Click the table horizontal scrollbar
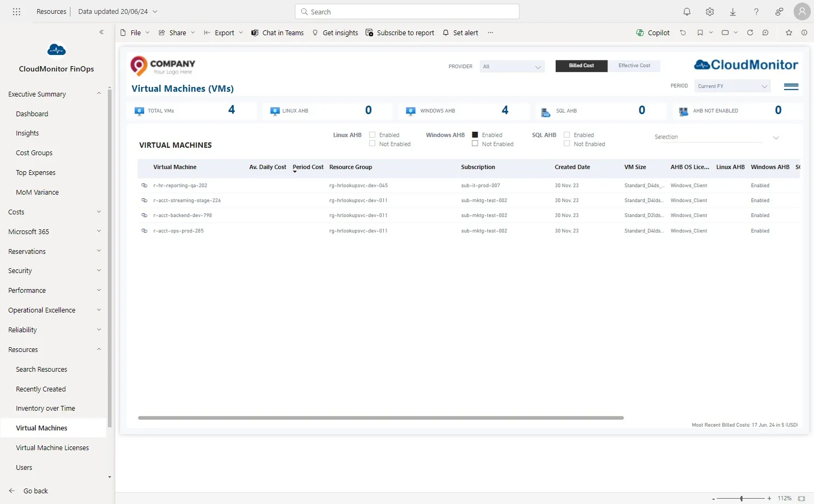The width and height of the screenshot is (814, 504). coord(381,418)
